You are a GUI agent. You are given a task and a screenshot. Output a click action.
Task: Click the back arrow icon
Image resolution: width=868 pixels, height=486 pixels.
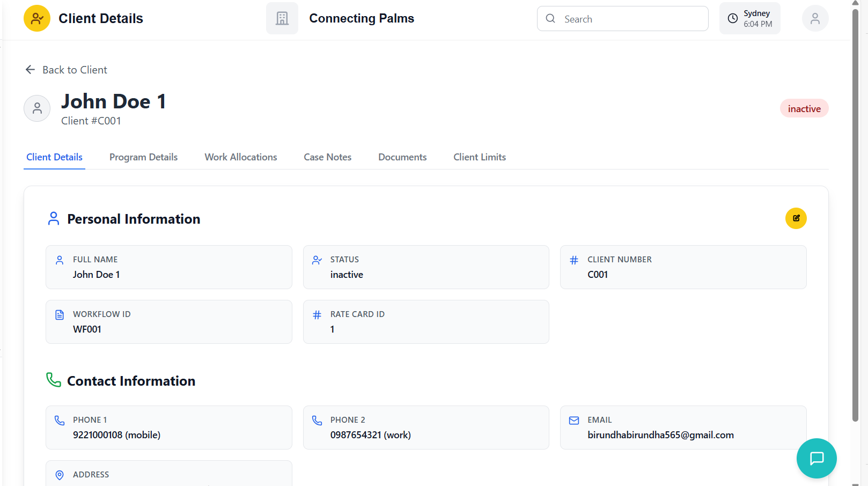31,70
